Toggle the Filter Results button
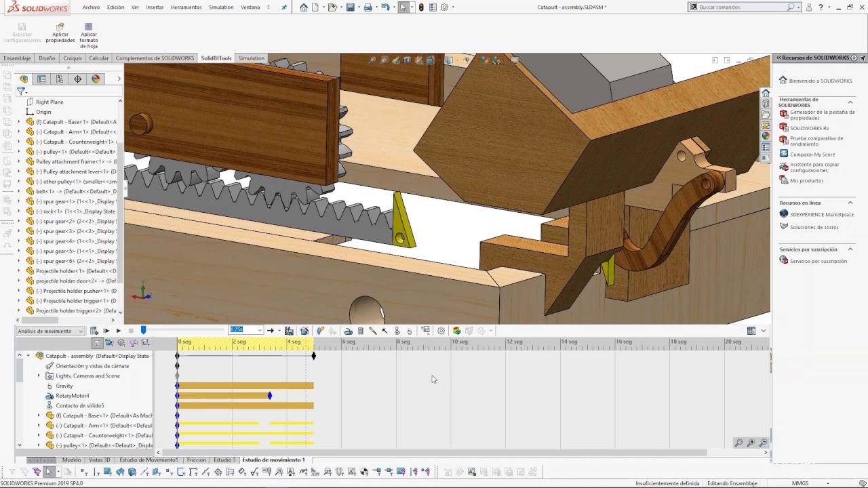 (145, 342)
